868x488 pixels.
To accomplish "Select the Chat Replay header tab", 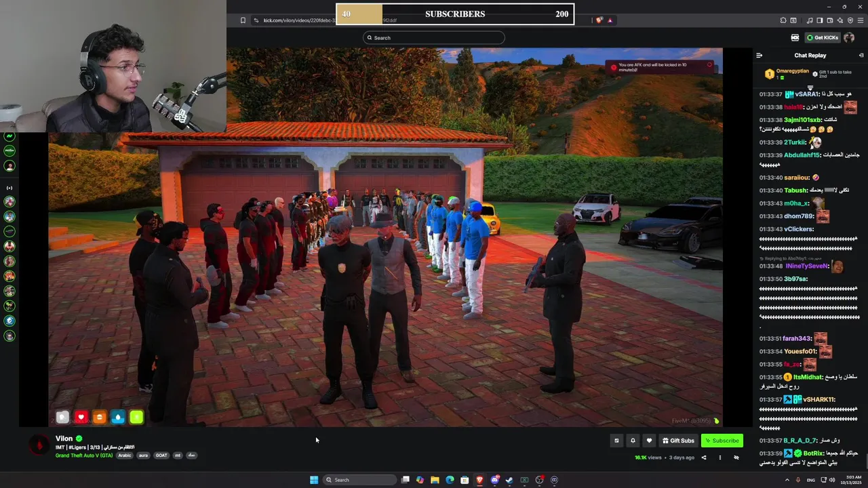I will (810, 56).
